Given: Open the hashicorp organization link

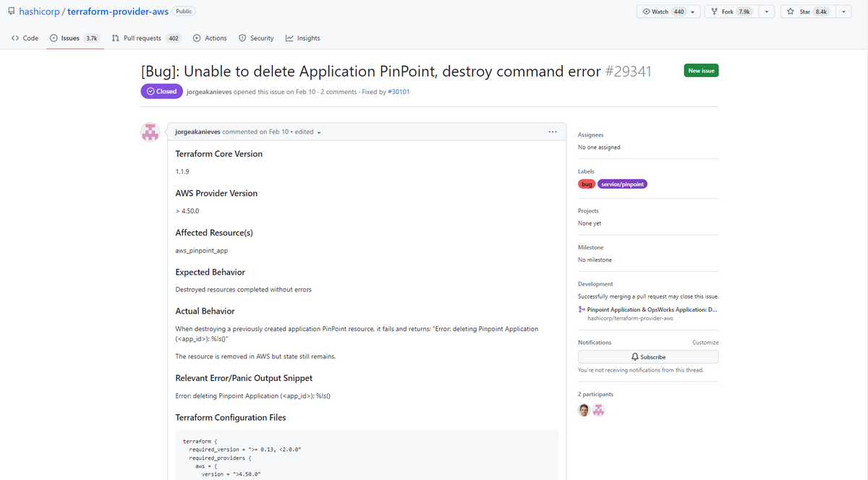Looking at the screenshot, I should click(x=40, y=12).
